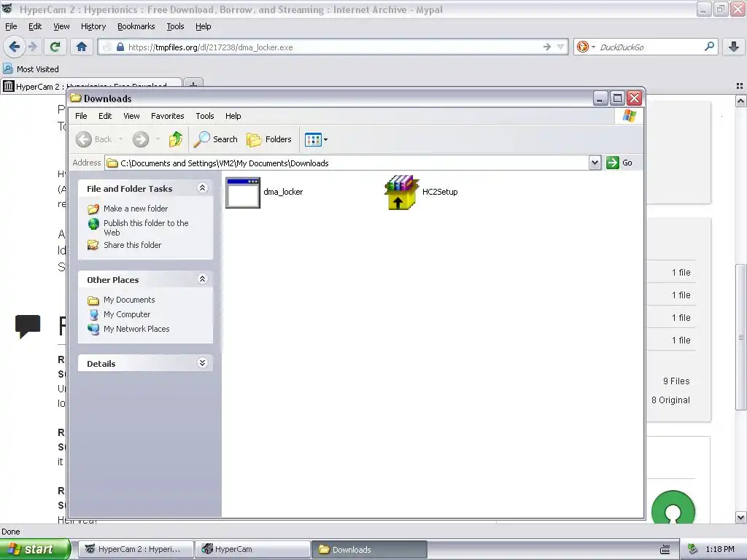Click Publish this folder to the Web
This screenshot has height=560, width=747.
pyautogui.click(x=146, y=227)
